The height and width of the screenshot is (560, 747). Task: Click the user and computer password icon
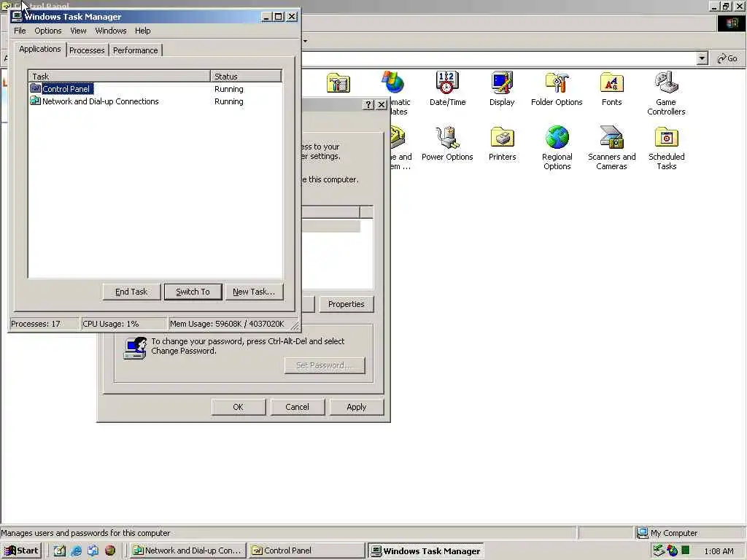(x=135, y=348)
